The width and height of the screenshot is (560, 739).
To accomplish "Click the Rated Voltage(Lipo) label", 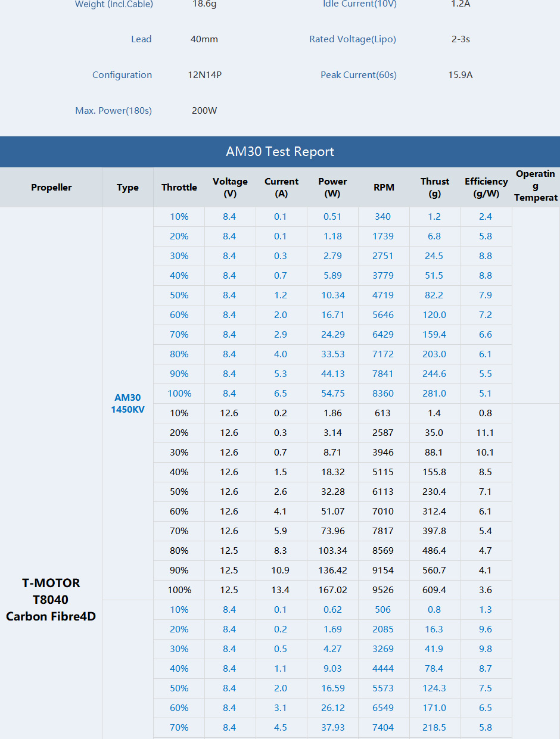I will (353, 39).
